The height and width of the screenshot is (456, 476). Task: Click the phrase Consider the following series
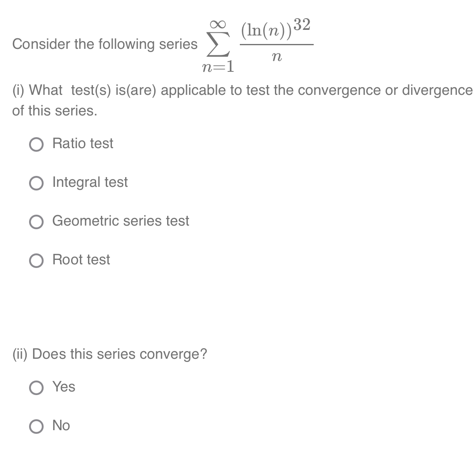(x=104, y=44)
